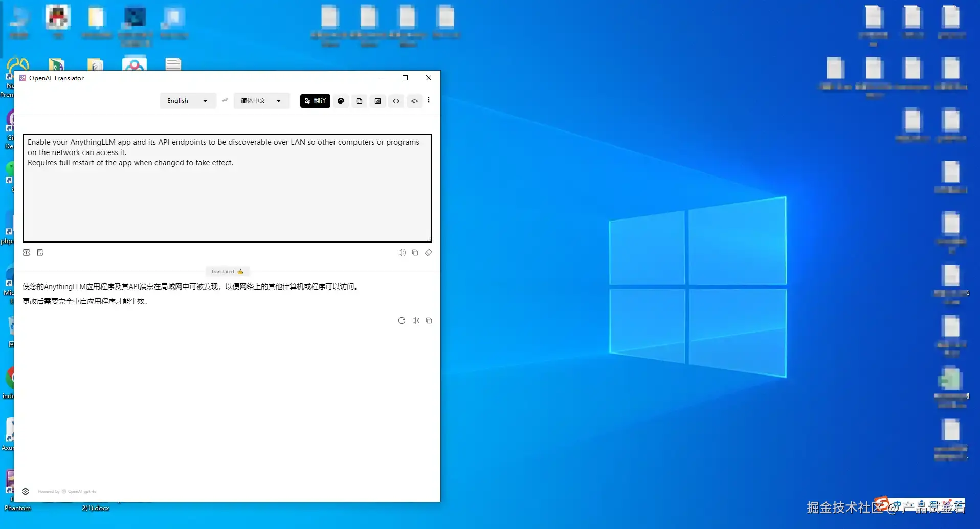Click the OpenAI Translator window title
The width and height of the screenshot is (980, 529).
click(x=56, y=78)
